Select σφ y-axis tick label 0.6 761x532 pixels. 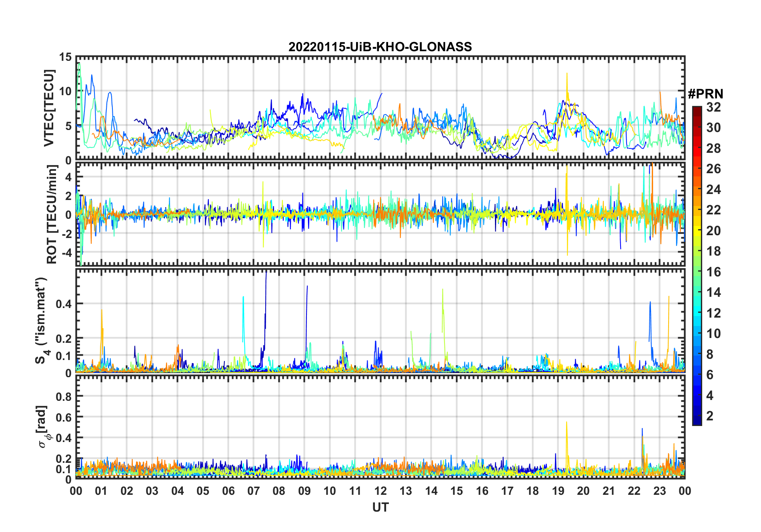point(64,417)
